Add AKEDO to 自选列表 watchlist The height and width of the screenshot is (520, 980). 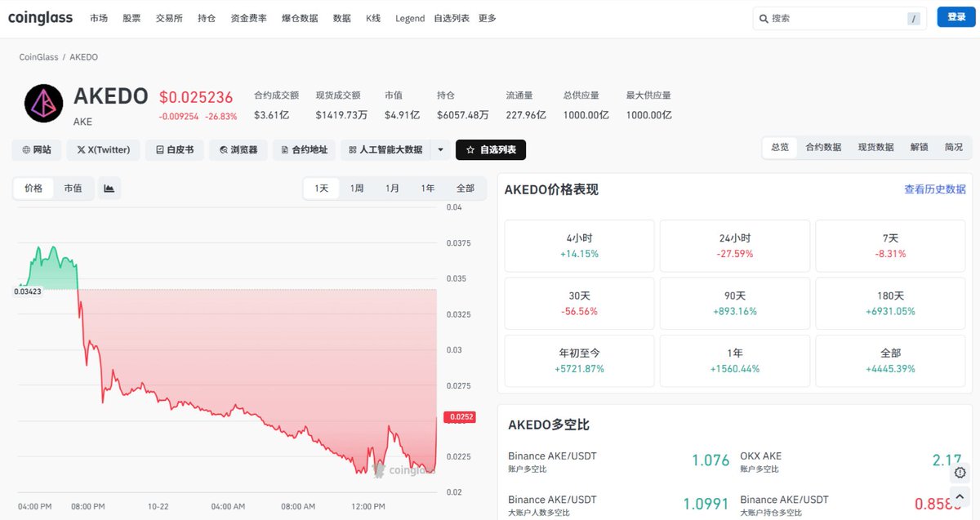(491, 149)
